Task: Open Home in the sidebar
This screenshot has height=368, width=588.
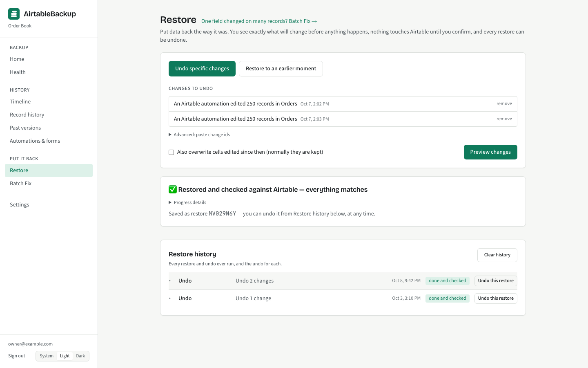Action: click(x=49, y=59)
